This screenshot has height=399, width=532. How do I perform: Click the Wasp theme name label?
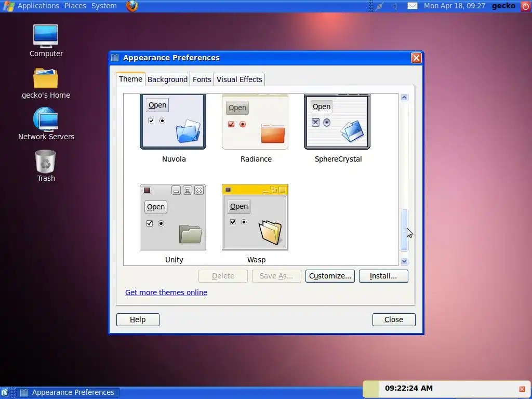pos(257,260)
